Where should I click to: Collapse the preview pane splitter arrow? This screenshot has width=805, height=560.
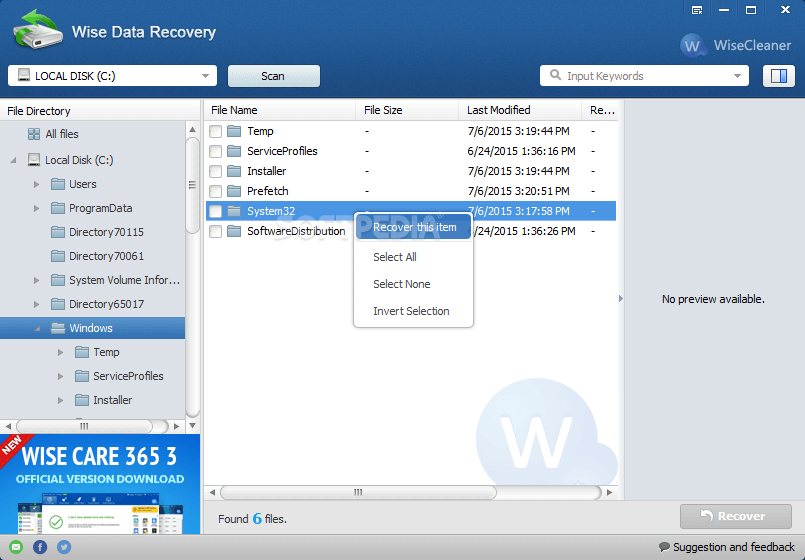[x=621, y=298]
